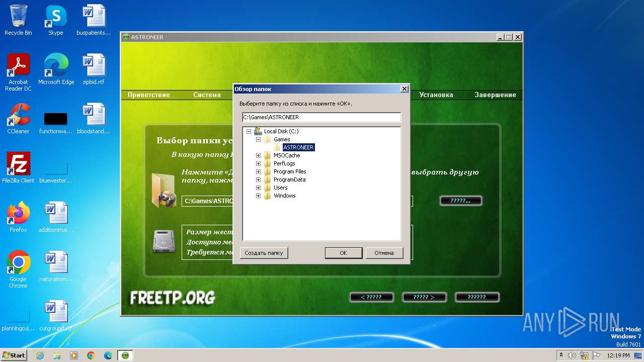This screenshot has width=644, height=362.
Task: Select Local Disk (C:) in tree
Action: (x=281, y=131)
